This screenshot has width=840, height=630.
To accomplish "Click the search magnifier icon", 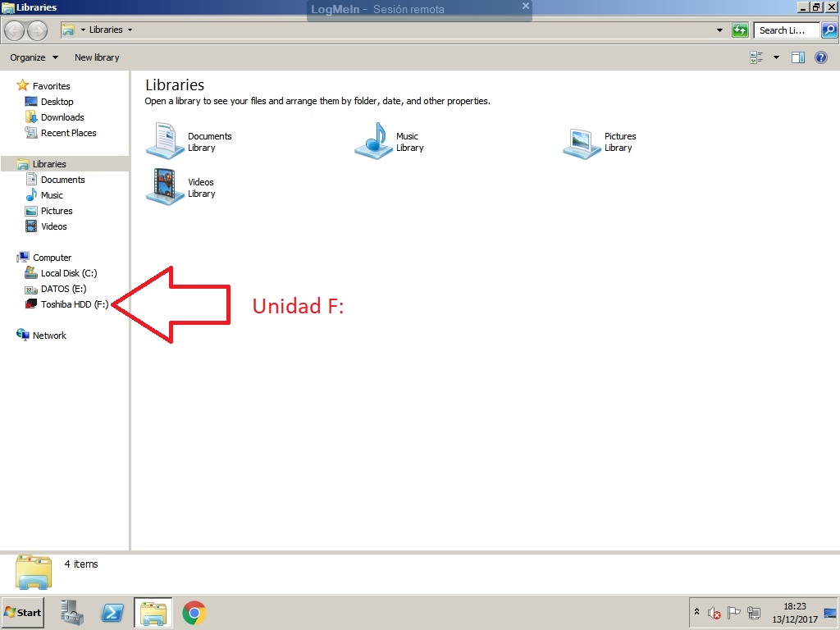I will coord(829,30).
